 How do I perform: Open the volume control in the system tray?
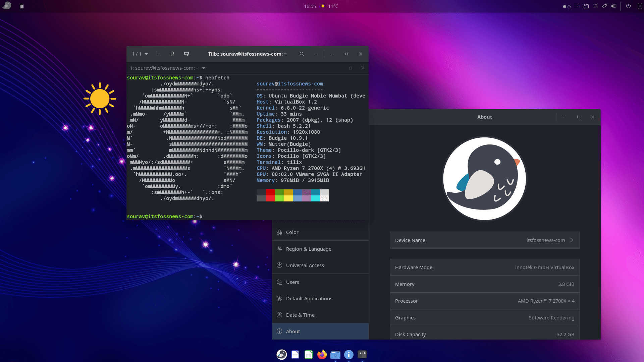coord(614,6)
